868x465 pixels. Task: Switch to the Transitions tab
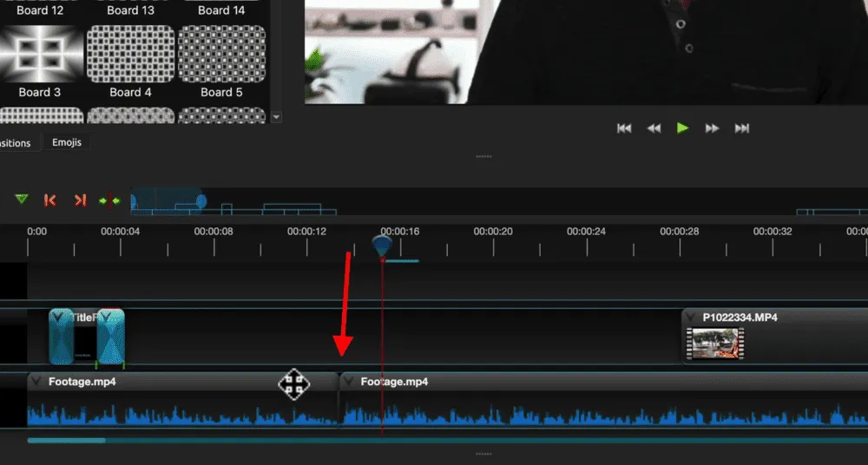[16, 143]
